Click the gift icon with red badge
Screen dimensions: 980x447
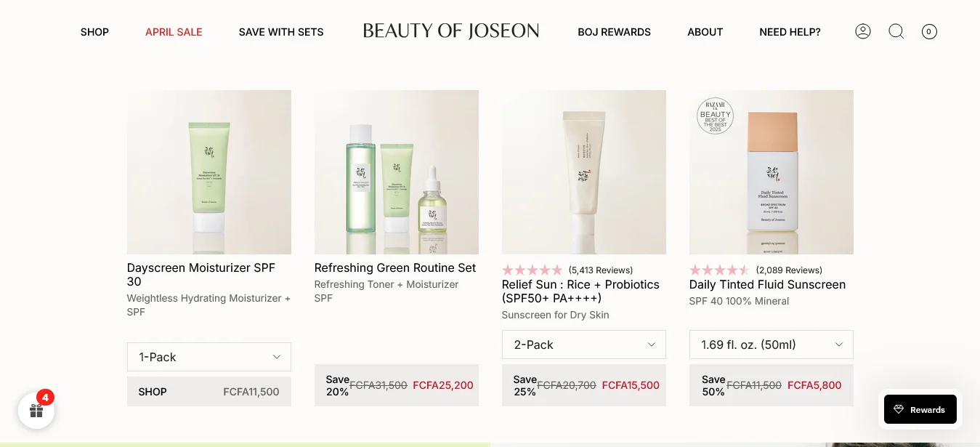point(36,410)
